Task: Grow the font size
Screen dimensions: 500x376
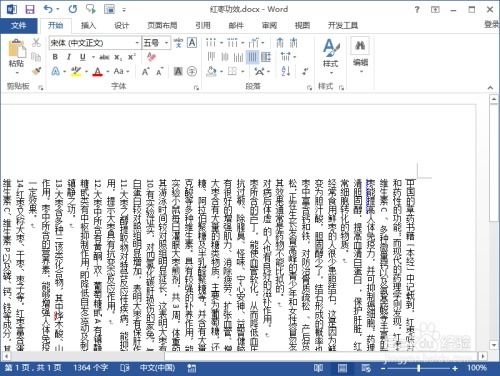Action: (146, 71)
